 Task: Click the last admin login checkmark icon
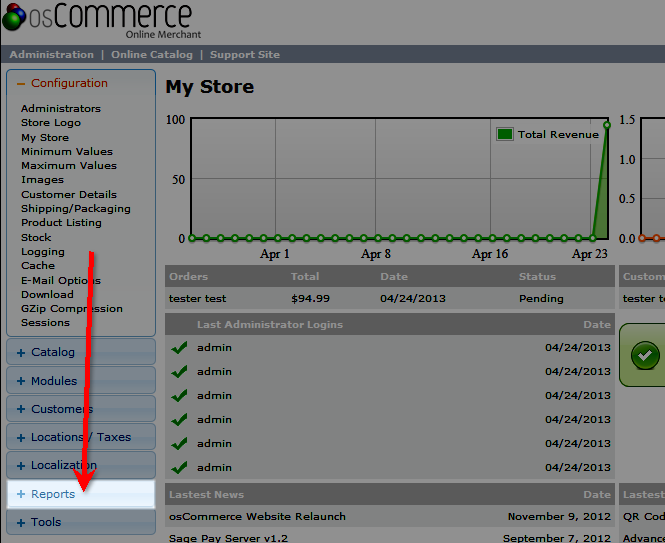pos(180,467)
